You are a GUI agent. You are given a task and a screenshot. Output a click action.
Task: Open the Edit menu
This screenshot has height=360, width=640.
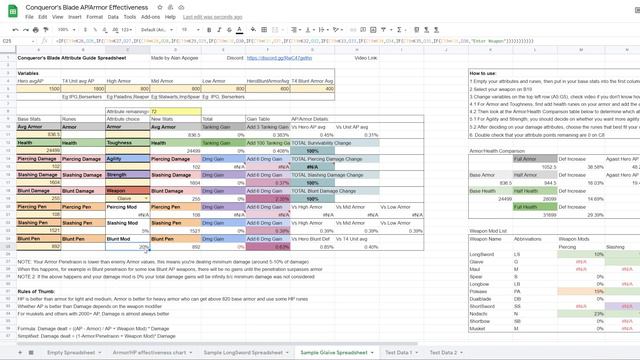[43, 17]
